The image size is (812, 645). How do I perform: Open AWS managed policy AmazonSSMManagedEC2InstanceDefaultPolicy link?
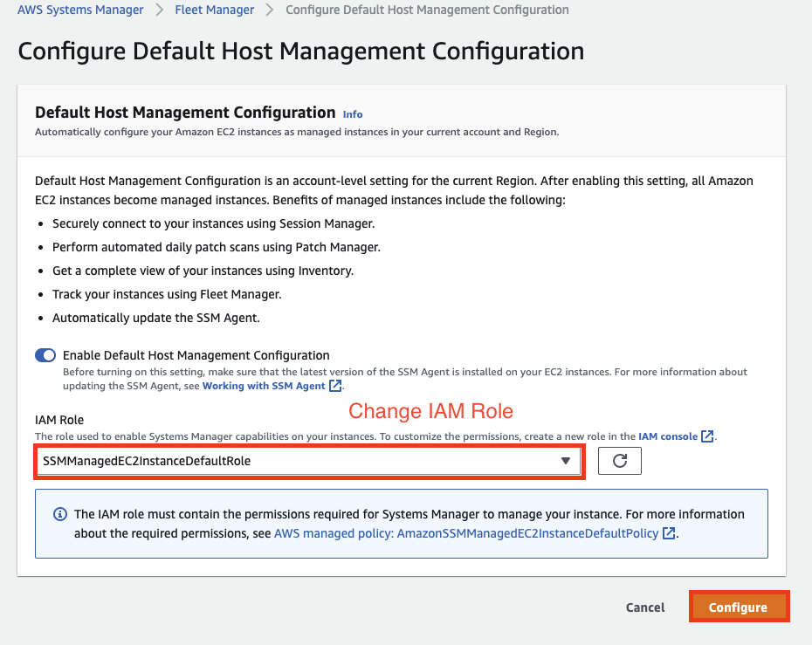(466, 533)
